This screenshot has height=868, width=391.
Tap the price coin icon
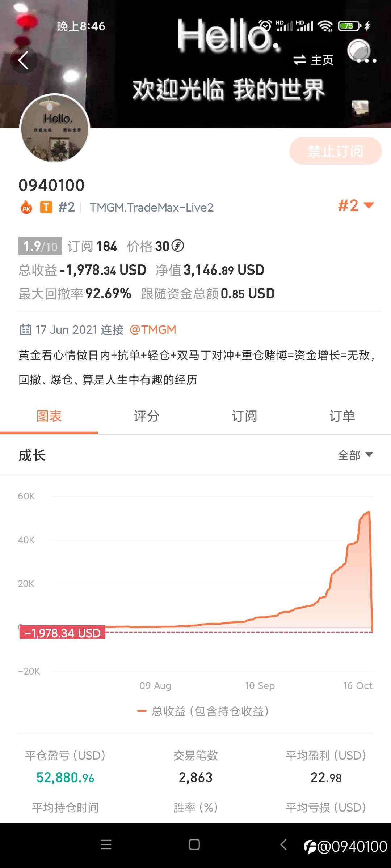tap(177, 246)
